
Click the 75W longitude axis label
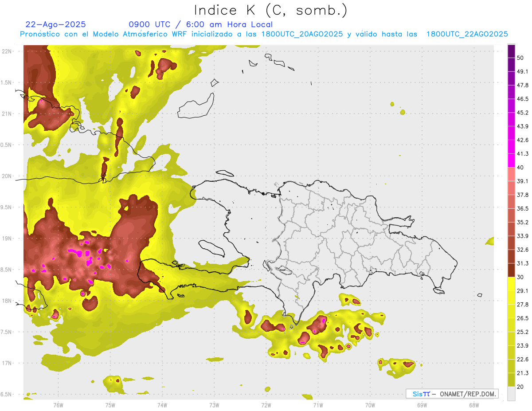110,405
